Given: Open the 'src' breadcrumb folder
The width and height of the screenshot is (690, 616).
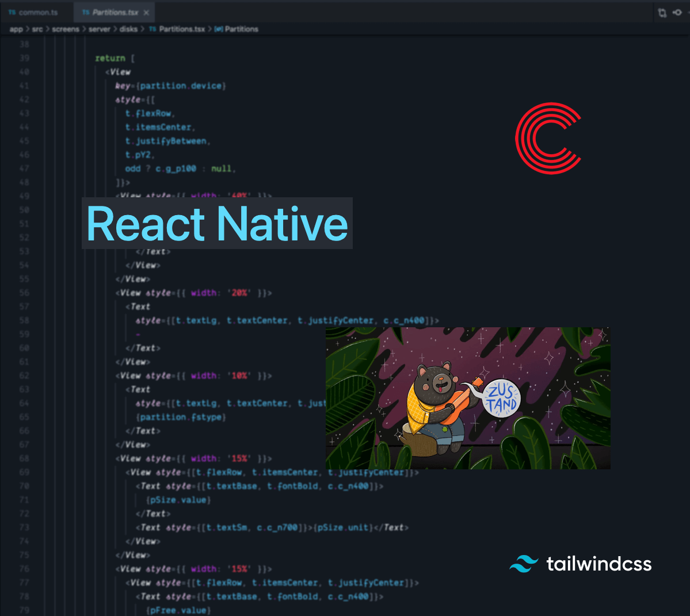Looking at the screenshot, I should [x=37, y=29].
